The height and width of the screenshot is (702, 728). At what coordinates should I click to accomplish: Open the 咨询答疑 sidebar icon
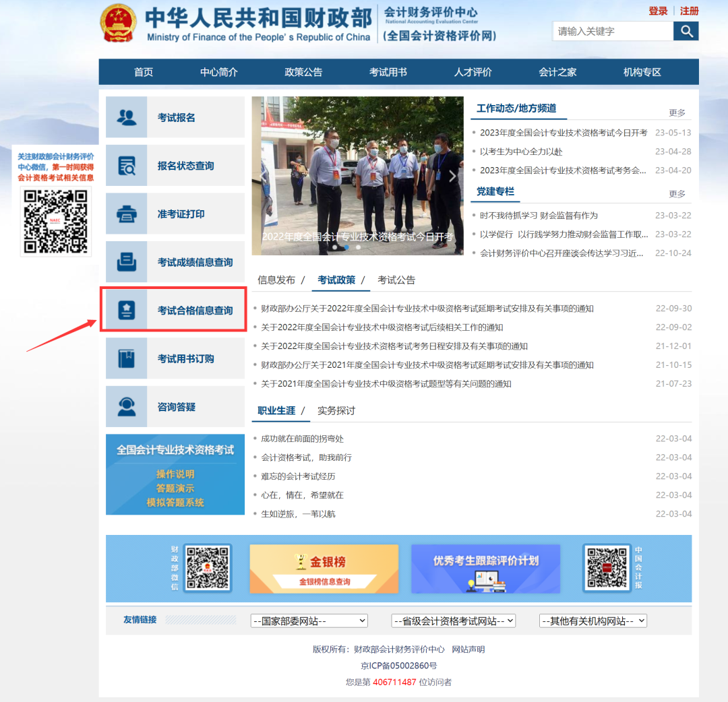(127, 406)
